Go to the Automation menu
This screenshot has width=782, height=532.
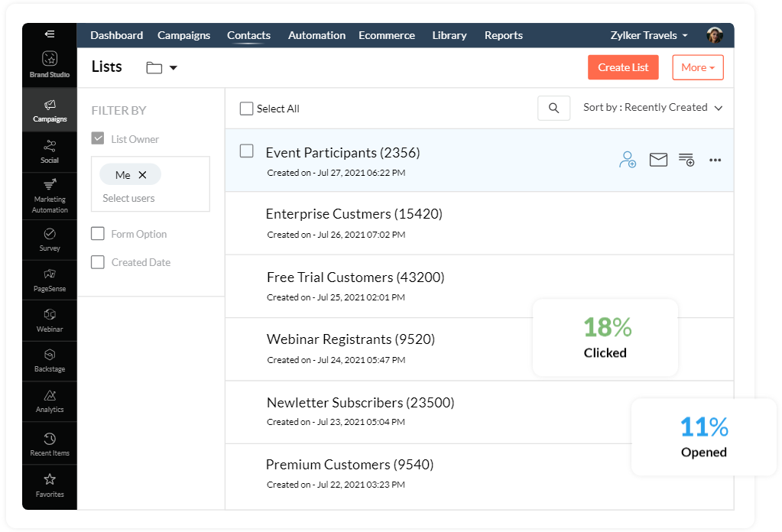316,35
